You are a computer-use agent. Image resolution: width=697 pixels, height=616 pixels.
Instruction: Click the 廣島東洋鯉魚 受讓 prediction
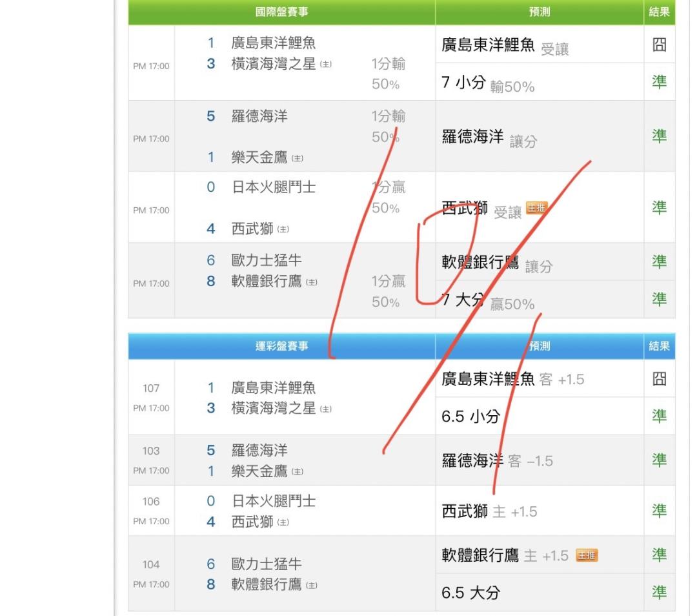[505, 46]
